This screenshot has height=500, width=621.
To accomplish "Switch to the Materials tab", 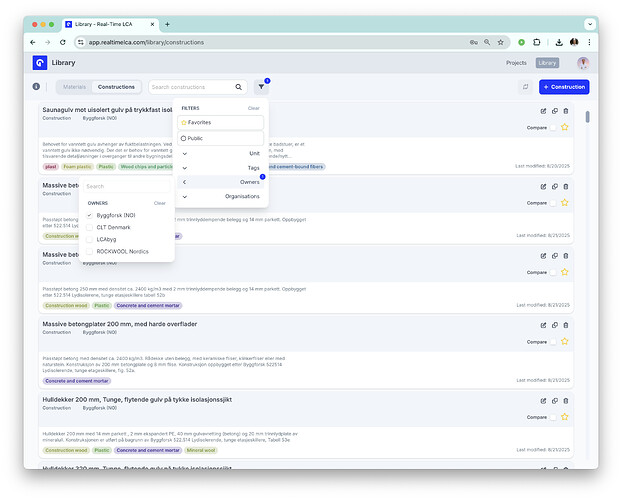I will [74, 87].
